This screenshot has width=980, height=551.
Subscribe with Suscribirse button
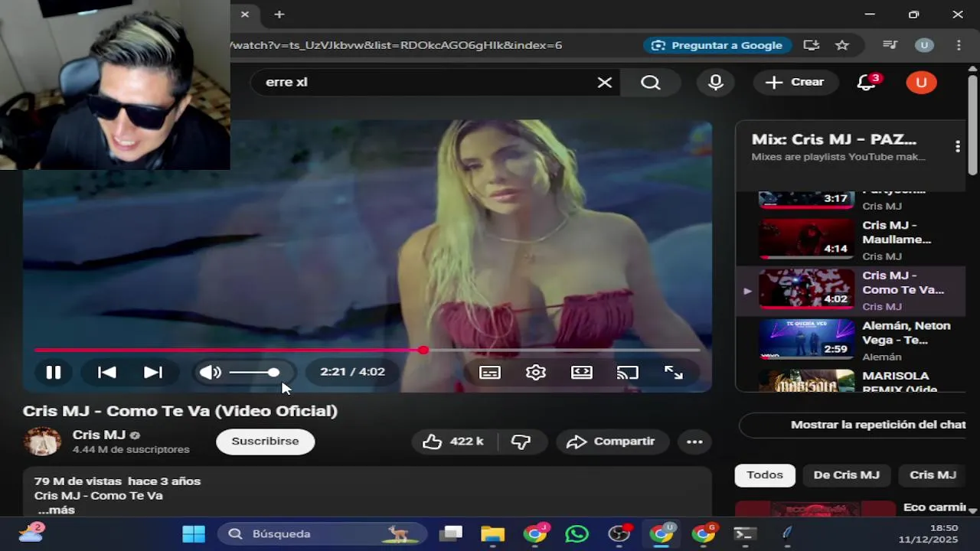pyautogui.click(x=265, y=442)
